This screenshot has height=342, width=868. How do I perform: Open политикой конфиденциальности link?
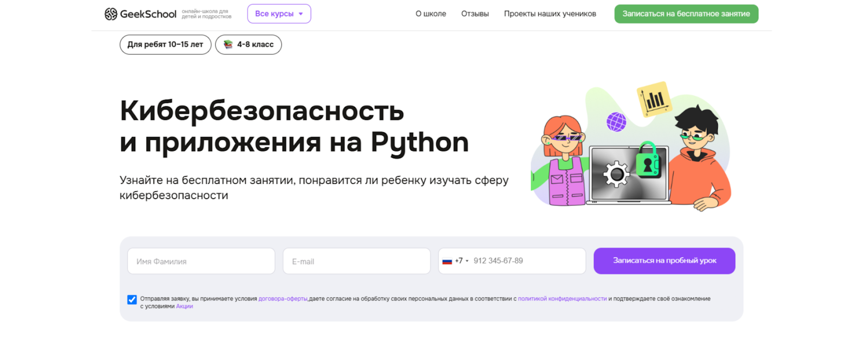point(562,299)
